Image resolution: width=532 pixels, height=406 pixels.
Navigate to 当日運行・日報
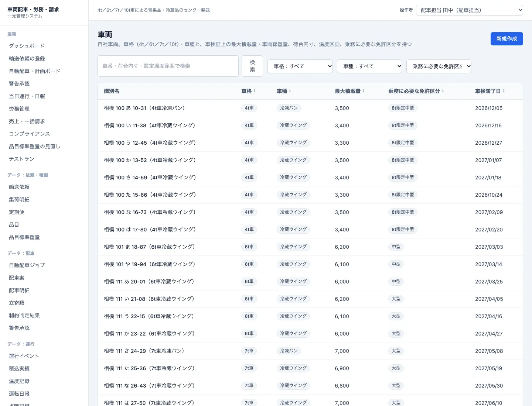(x=27, y=96)
